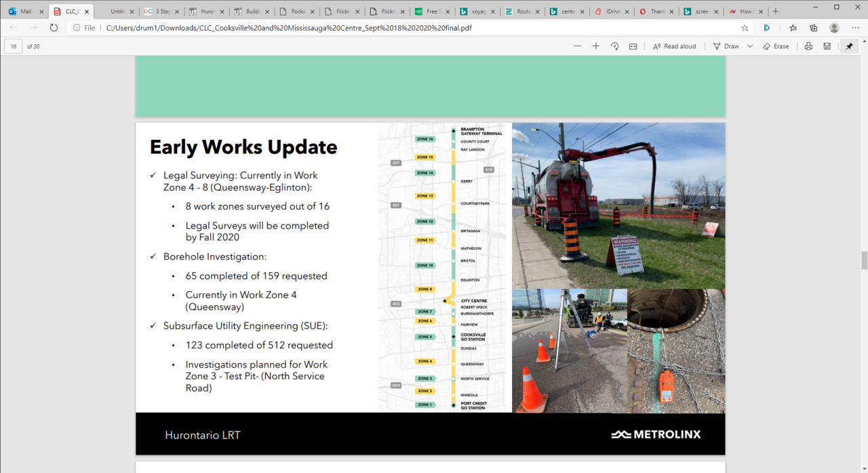Close the Pocket tab
Viewport: 868px width, 473px height.
point(312,12)
